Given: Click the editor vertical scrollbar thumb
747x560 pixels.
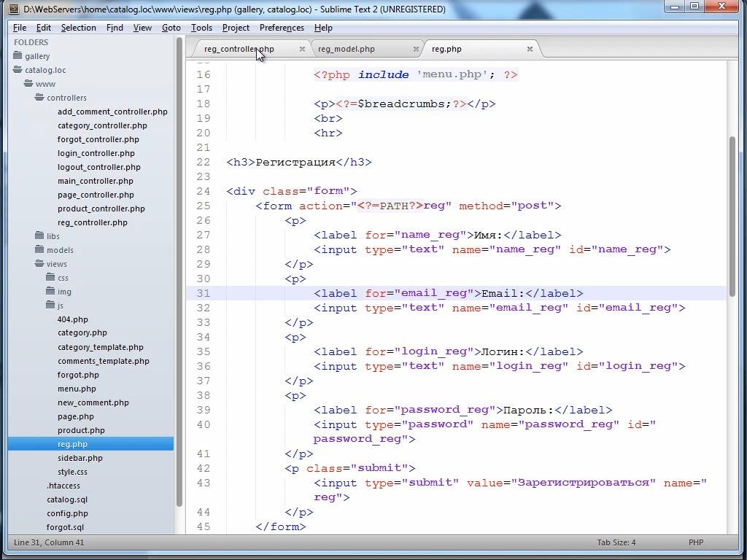Looking at the screenshot, I should pyautogui.click(x=732, y=218).
